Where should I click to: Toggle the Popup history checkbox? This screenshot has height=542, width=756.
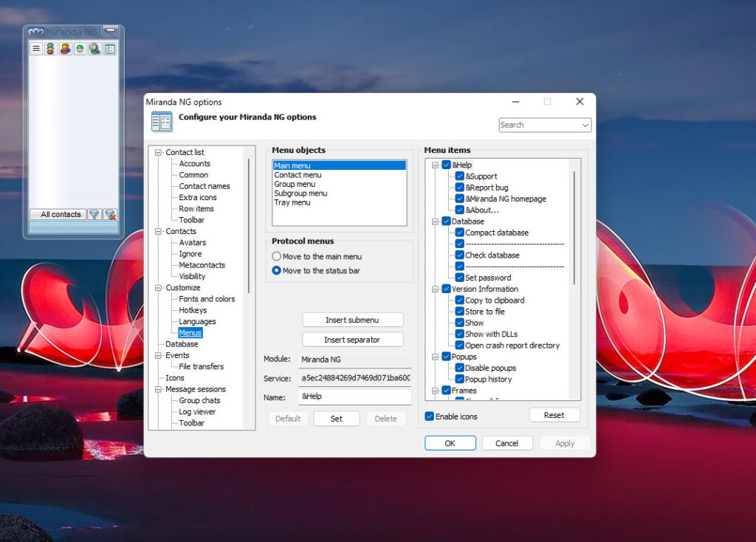tap(460, 379)
